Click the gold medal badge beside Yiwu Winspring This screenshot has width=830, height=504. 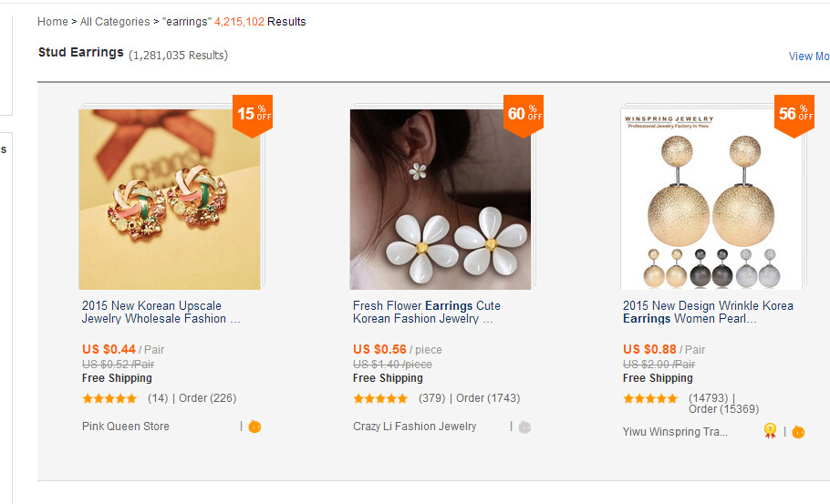771,431
